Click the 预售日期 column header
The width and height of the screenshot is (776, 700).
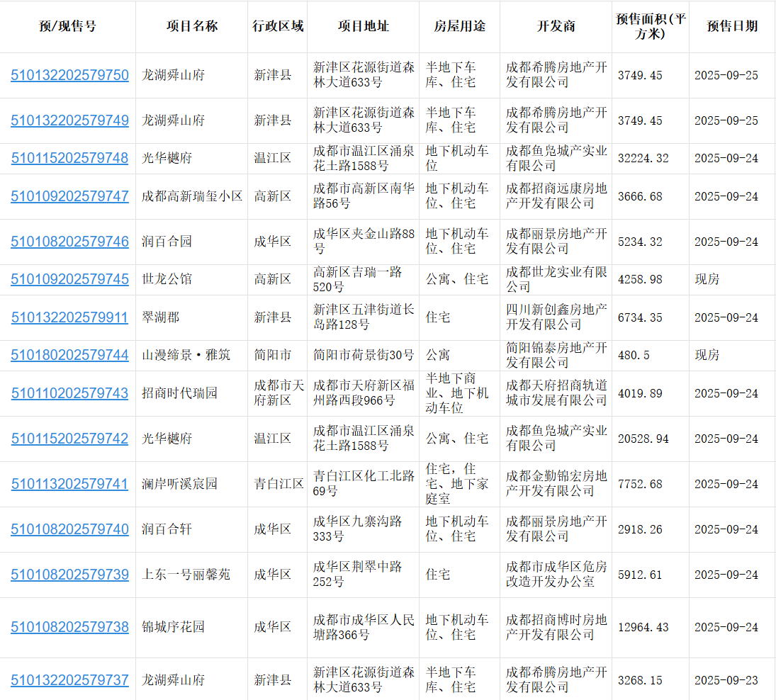731,26
